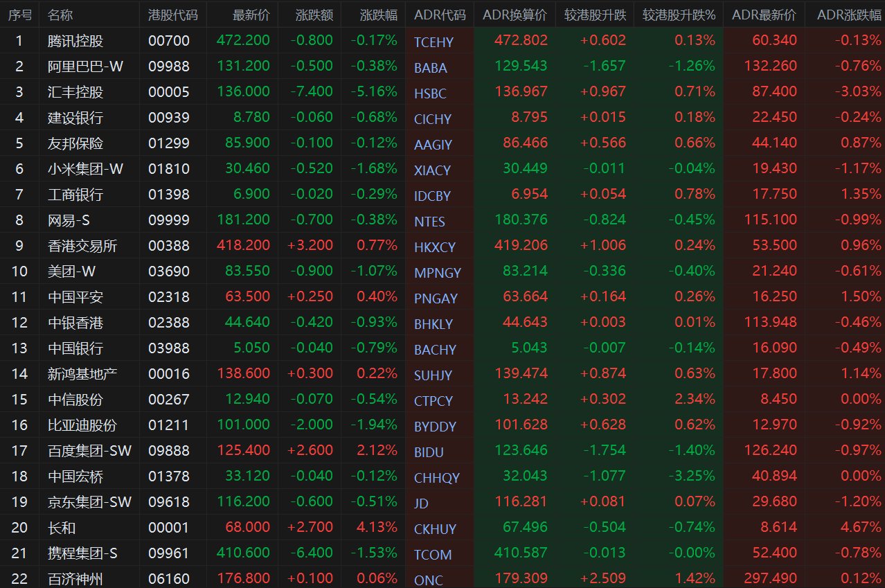Select the PNGAY ADR code
Screen dimensions: 885x588
click(436, 299)
